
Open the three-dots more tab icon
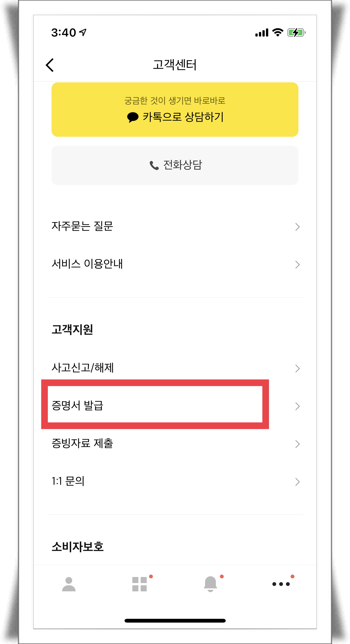[x=281, y=584]
